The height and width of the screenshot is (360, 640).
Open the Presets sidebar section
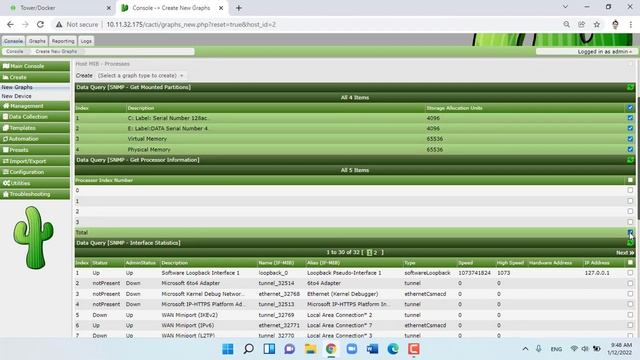[x=35, y=150]
